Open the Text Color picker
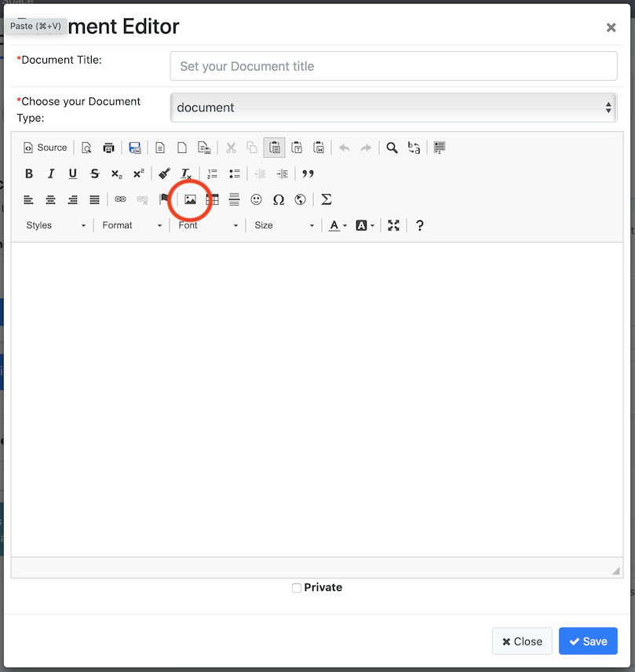The width and height of the screenshot is (635, 672). 338,225
